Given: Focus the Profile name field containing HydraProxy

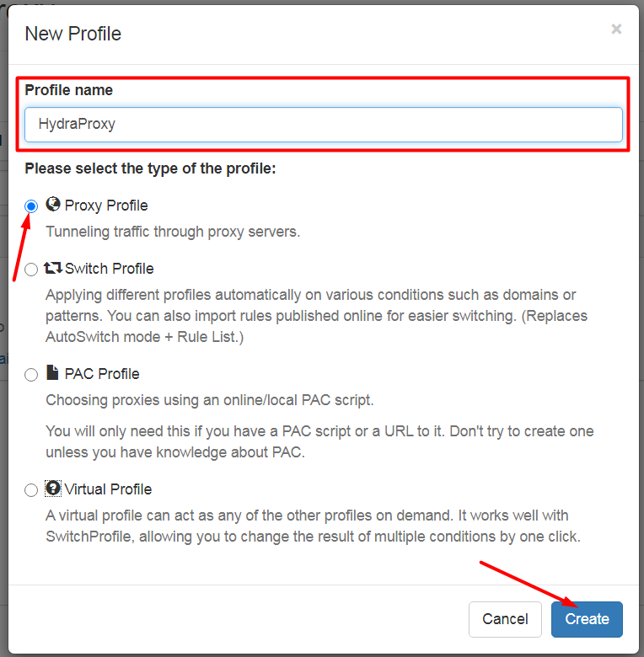Looking at the screenshot, I should [323, 125].
